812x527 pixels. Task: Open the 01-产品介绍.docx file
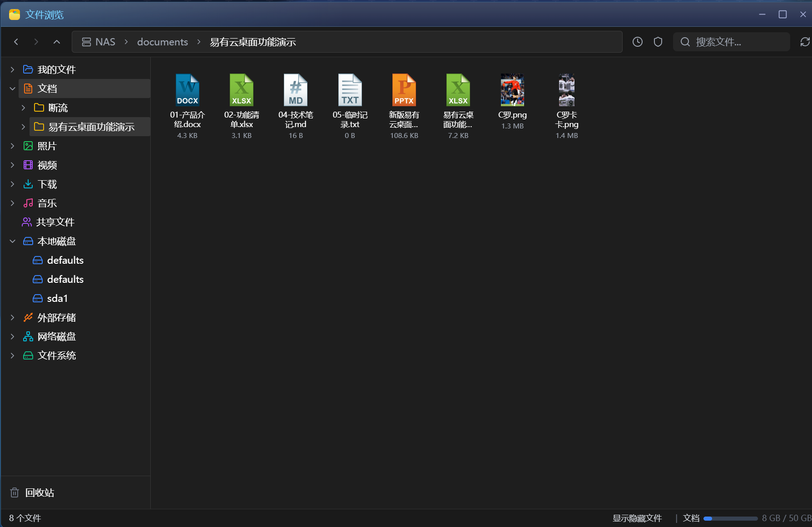pyautogui.click(x=187, y=106)
